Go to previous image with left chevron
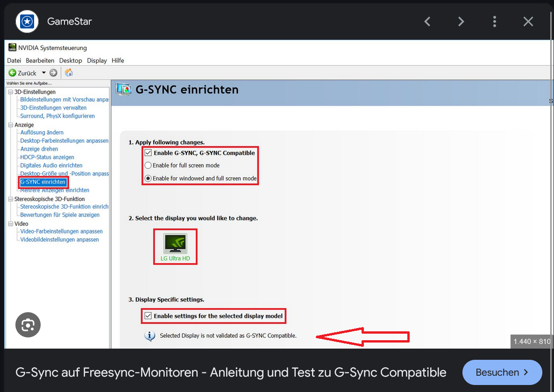Viewport: 554px width, 392px height. (427, 21)
